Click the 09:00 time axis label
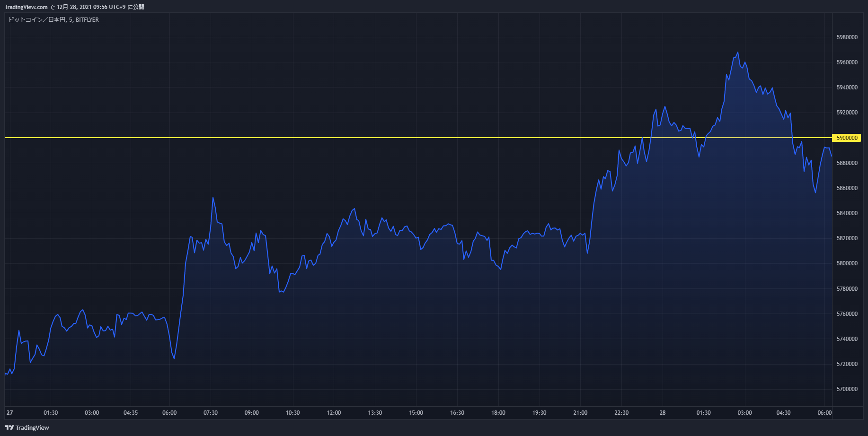This screenshot has width=868, height=436. click(x=252, y=413)
